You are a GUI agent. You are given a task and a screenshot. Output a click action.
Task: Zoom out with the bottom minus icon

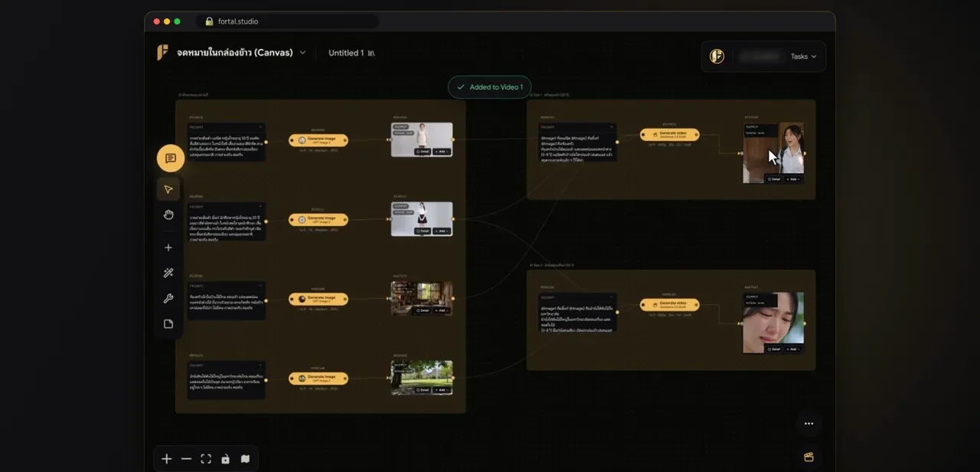tap(186, 459)
